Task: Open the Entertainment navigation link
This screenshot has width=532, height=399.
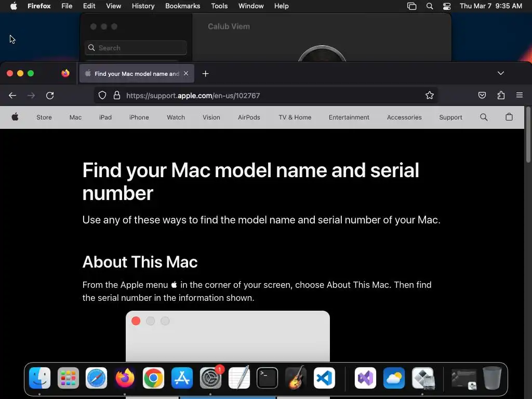Action: pyautogui.click(x=349, y=117)
